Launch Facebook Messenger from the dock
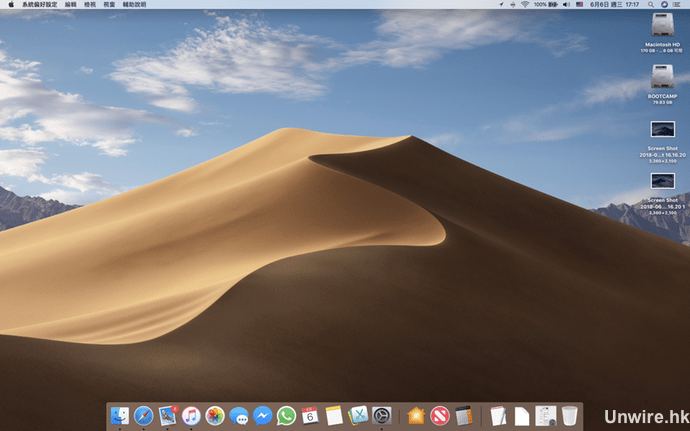Viewport: 690px width, 431px height. 263,416
